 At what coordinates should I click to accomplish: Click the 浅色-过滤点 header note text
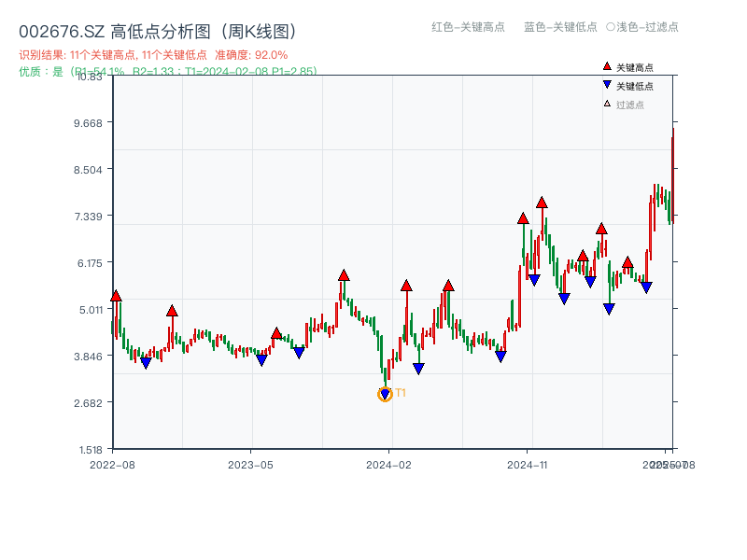point(647,27)
